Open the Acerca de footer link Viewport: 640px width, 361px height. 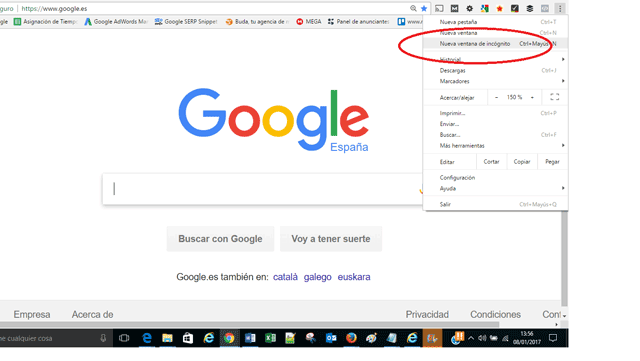coord(93,314)
